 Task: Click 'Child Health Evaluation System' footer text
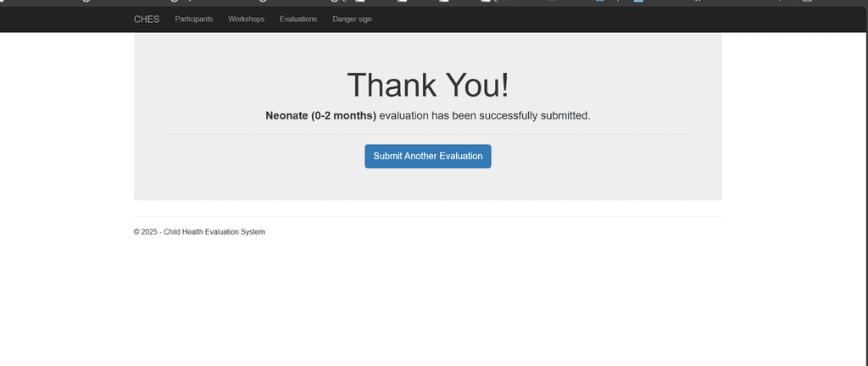click(214, 232)
